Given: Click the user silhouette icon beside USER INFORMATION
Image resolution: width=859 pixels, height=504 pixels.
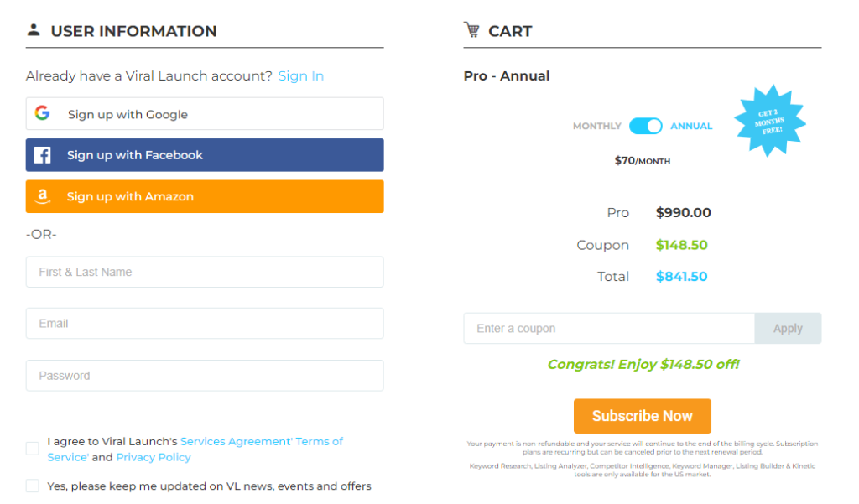Looking at the screenshot, I should (x=32, y=30).
